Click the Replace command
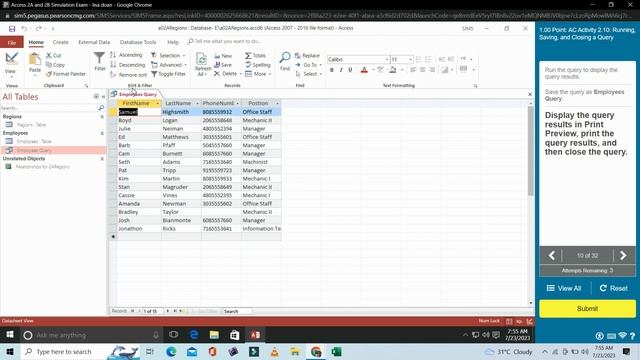640x360 pixels. 307,56
